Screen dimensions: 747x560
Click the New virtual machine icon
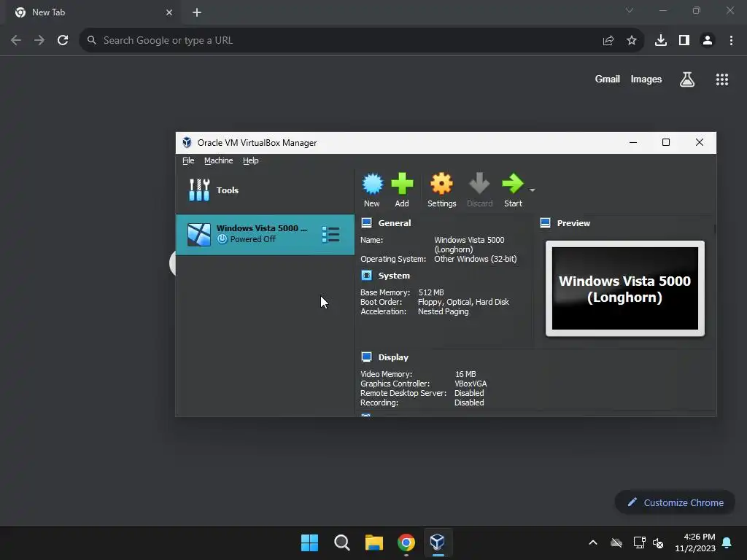pyautogui.click(x=372, y=184)
